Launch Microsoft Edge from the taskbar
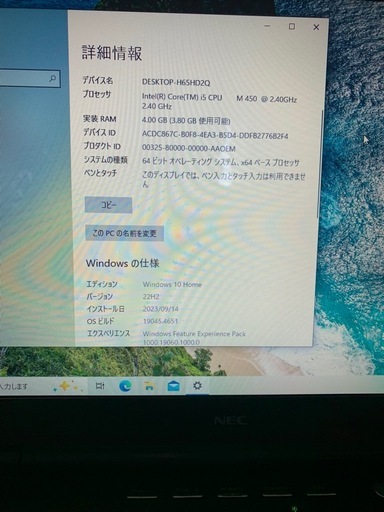384x512 pixels. point(125,386)
